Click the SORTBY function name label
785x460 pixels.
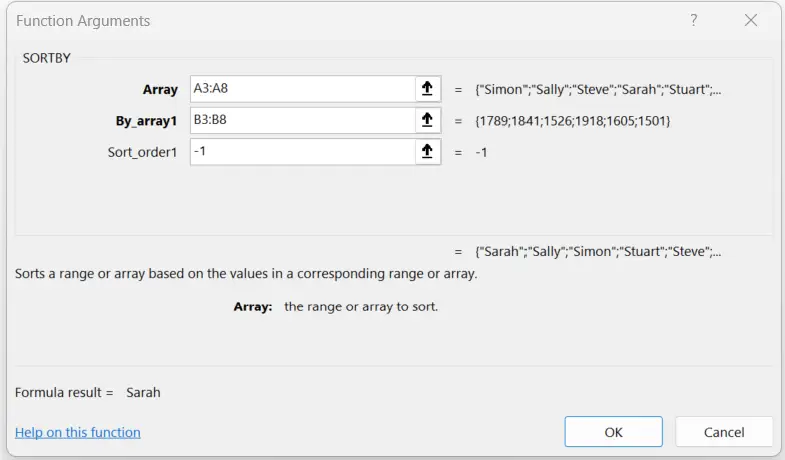coord(47,58)
